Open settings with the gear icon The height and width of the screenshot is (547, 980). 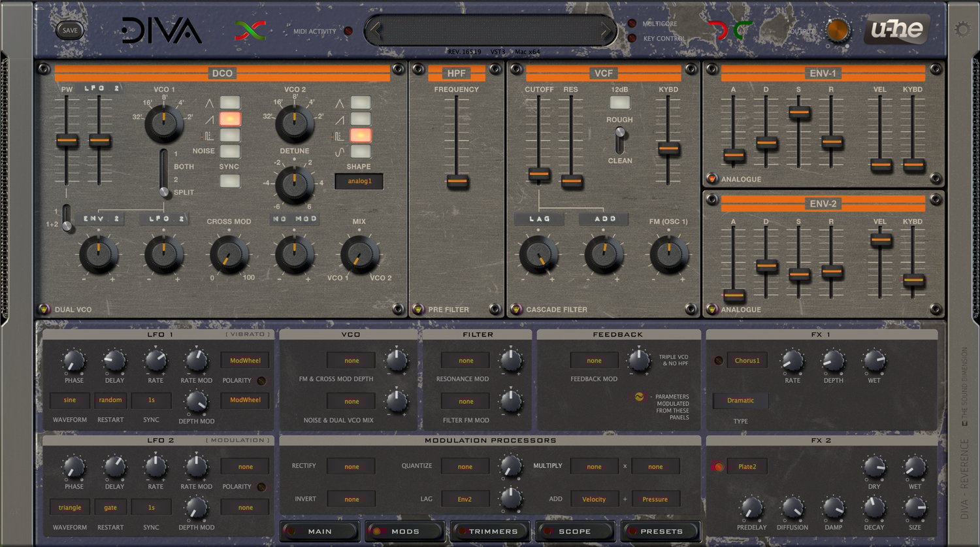[x=962, y=29]
